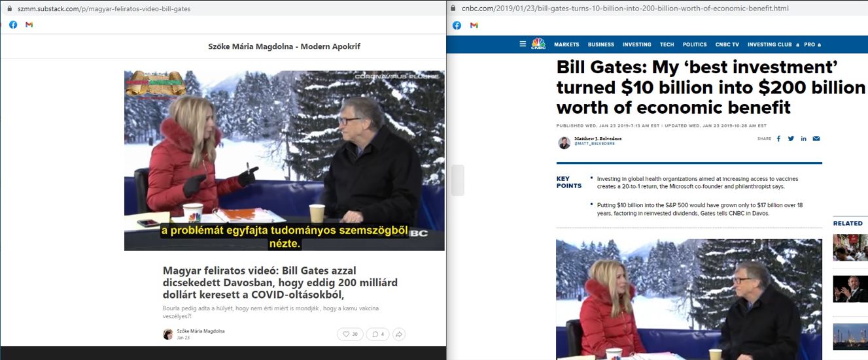The width and height of the screenshot is (868, 360).
Task: Click the 'KEY POINTS' label
Action: [x=568, y=182]
